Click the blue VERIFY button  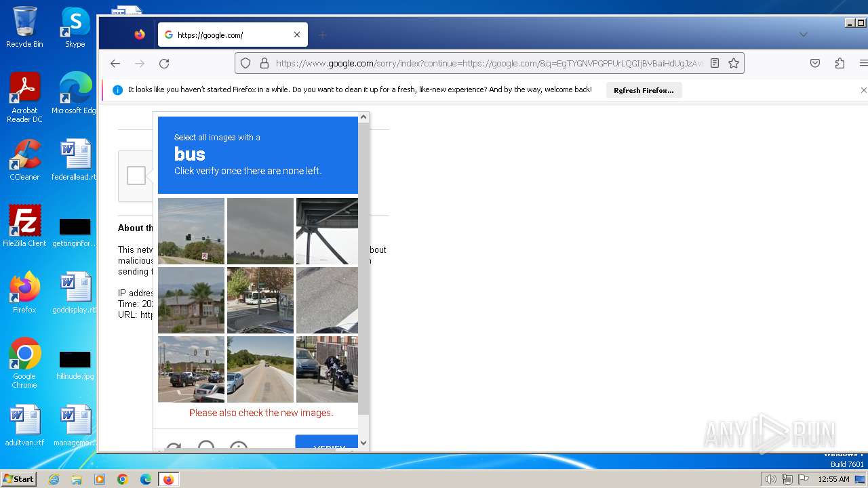point(327,443)
